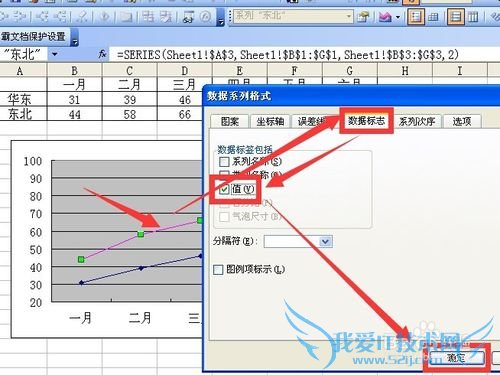500x375 pixels.
Task: Expand the chart objects dropdown showing 系列 "东北"
Action: tap(349, 16)
